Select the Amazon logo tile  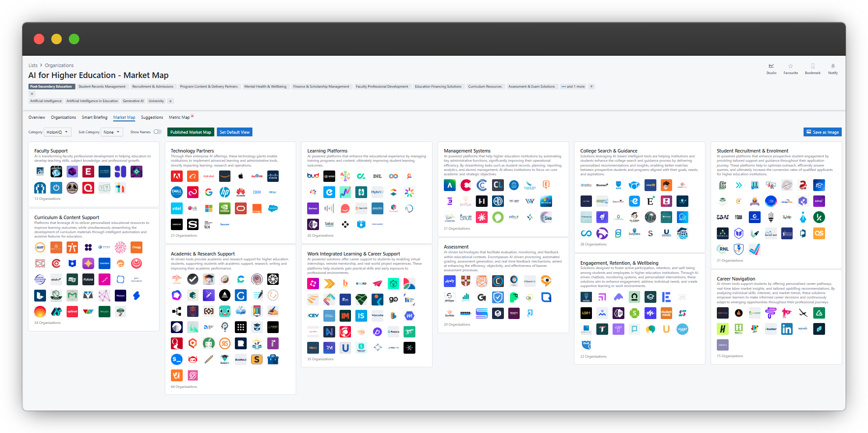pyautogui.click(x=225, y=176)
